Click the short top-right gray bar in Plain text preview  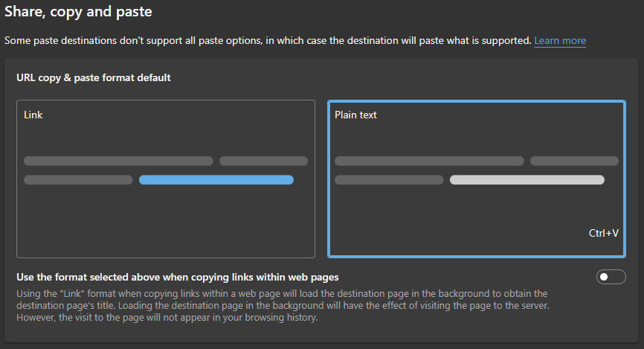(574, 161)
